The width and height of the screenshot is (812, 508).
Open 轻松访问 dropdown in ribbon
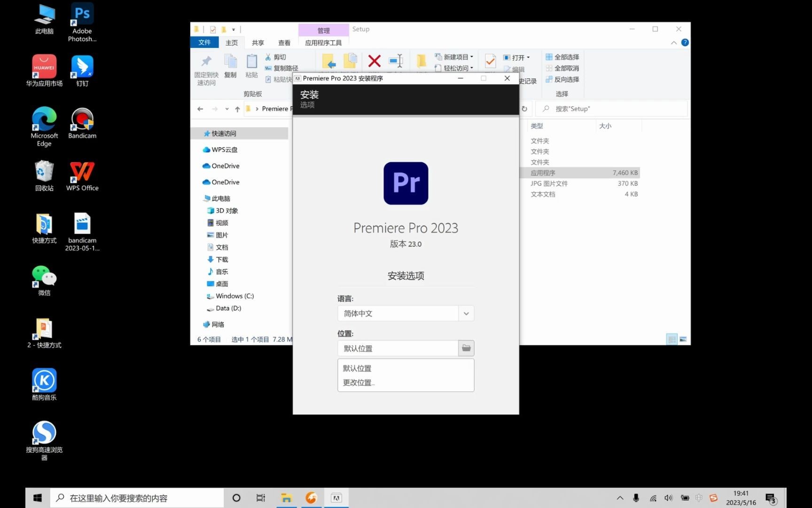[454, 68]
